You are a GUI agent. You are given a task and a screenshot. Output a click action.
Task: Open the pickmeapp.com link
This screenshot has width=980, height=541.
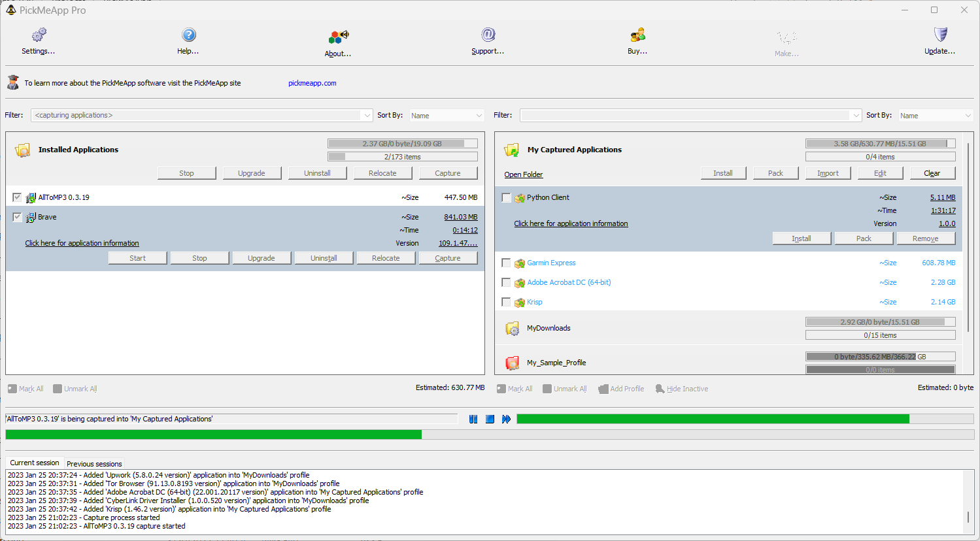coord(312,83)
